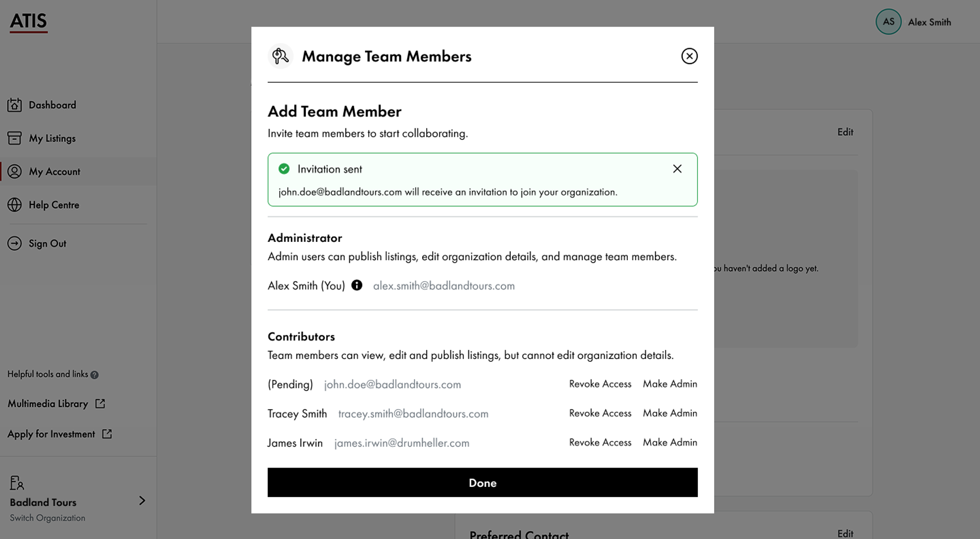Click the organization icon above Badland Tours
Screen dimensions: 980x539
pyautogui.click(x=16, y=482)
